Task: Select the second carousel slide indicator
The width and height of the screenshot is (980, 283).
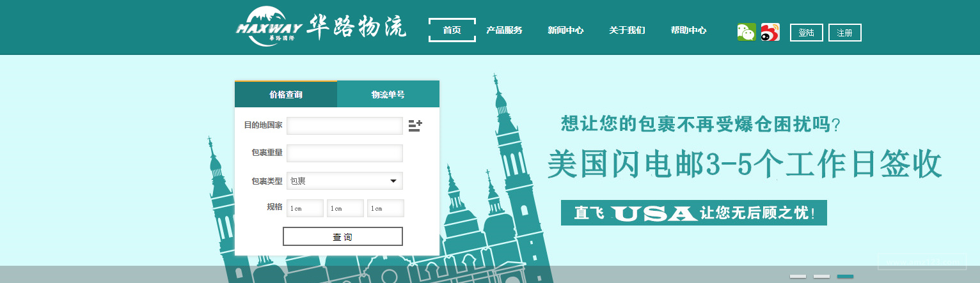Action: [821, 276]
